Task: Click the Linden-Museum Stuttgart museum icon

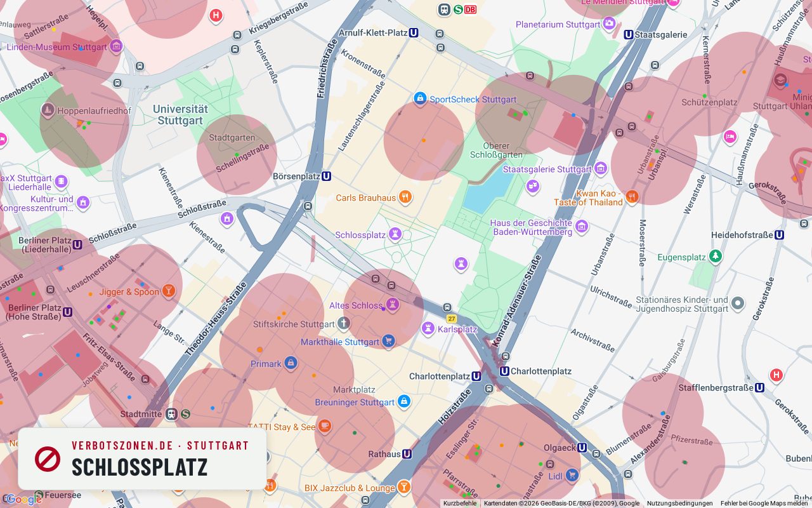Action: pos(116,46)
